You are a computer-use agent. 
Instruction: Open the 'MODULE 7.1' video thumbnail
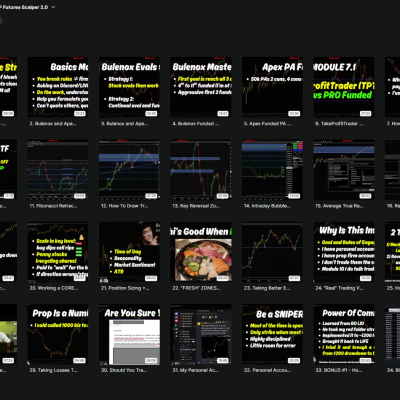click(344, 87)
